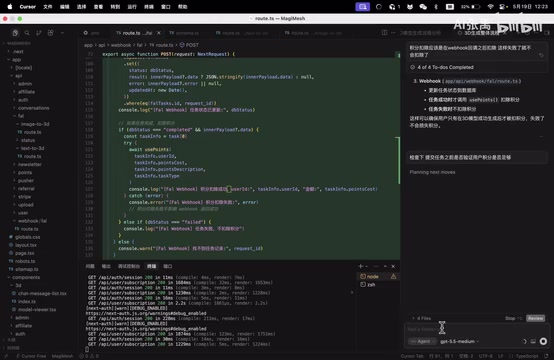554x360 pixels.
Task: Close the active route.ts editor tab
Action: tap(159, 33)
